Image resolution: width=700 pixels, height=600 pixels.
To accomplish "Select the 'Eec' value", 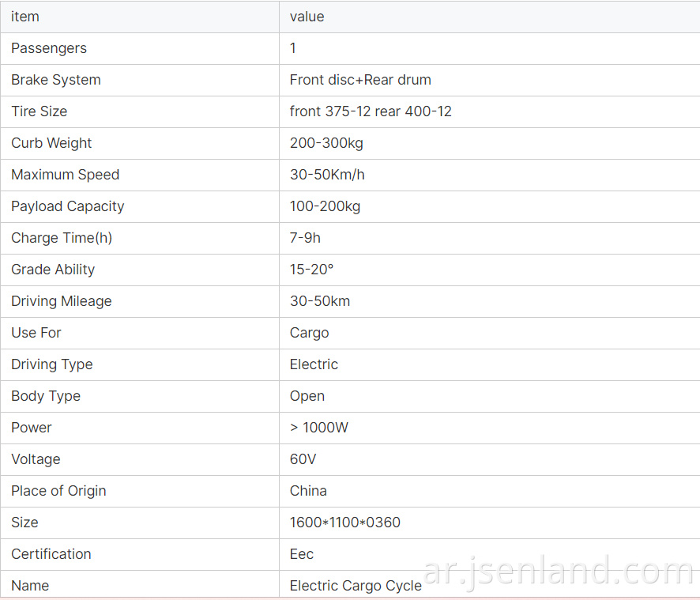I will click(301, 554).
